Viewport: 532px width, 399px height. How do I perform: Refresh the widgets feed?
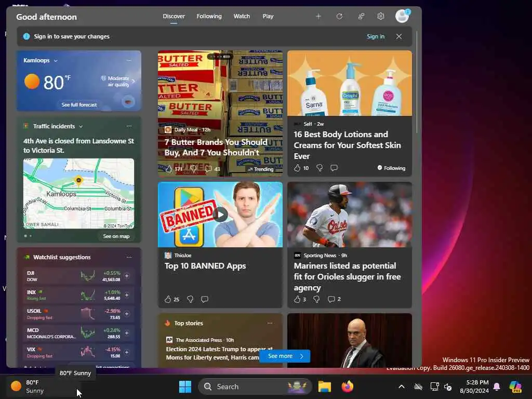click(339, 16)
